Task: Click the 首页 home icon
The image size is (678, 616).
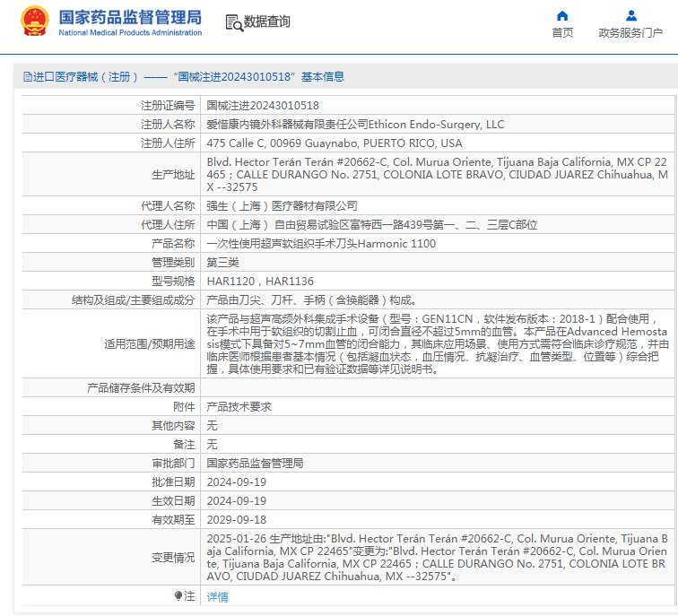Action: 562,16
